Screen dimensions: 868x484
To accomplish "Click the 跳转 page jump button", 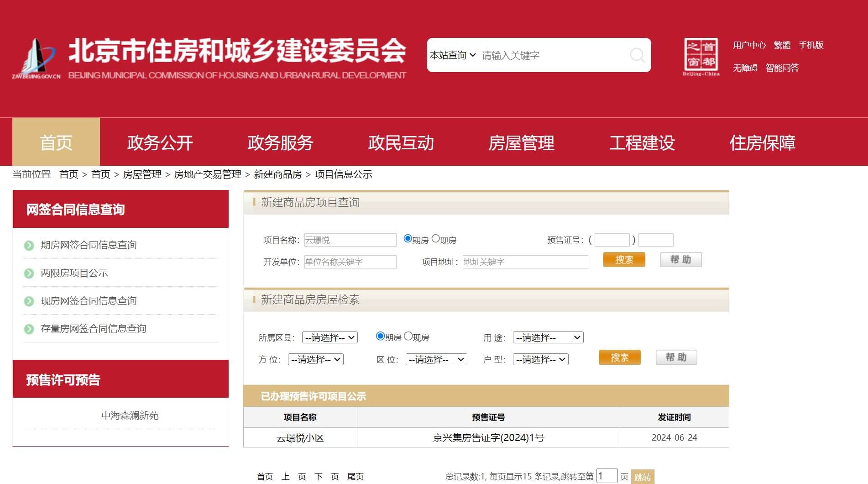I will point(643,477).
